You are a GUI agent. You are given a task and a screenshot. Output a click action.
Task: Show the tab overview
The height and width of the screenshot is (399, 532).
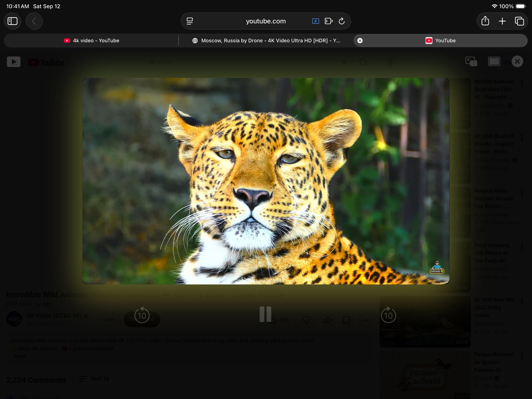pyautogui.click(x=519, y=21)
